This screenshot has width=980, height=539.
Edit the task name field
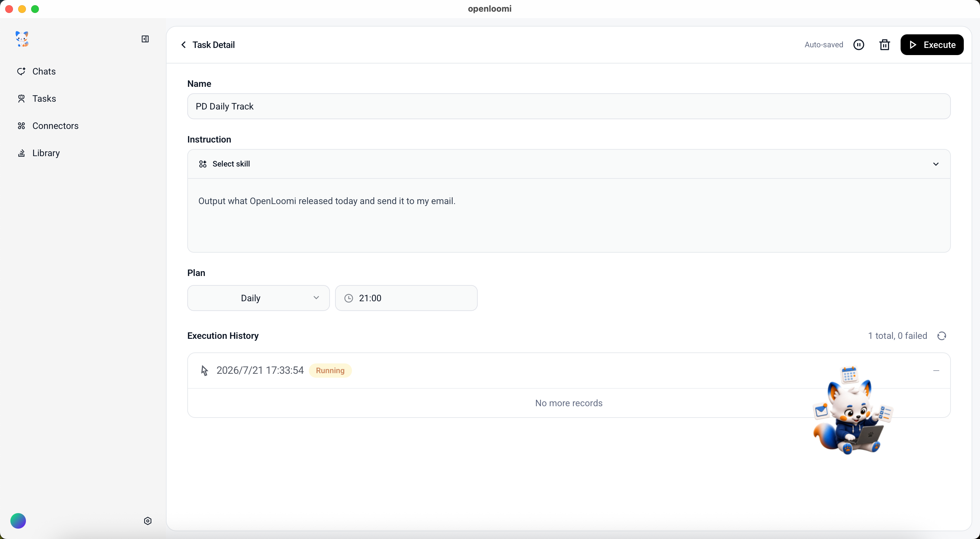click(569, 106)
